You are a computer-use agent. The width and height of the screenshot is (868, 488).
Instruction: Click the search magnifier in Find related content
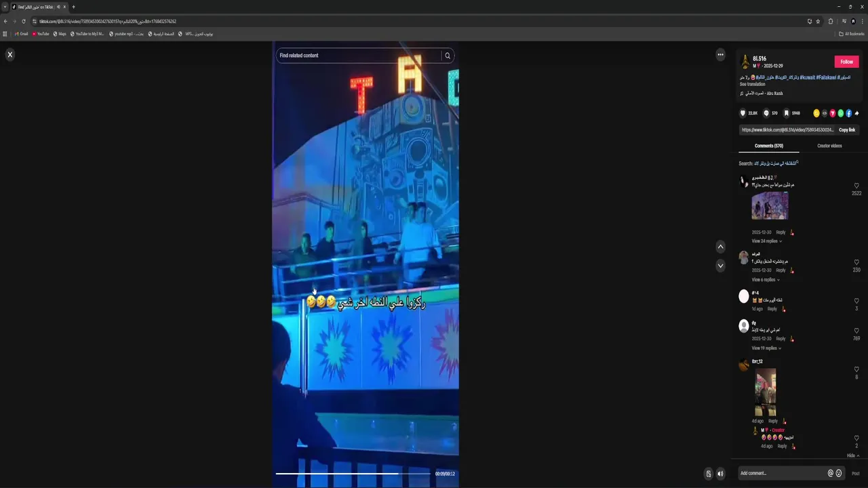(x=448, y=56)
